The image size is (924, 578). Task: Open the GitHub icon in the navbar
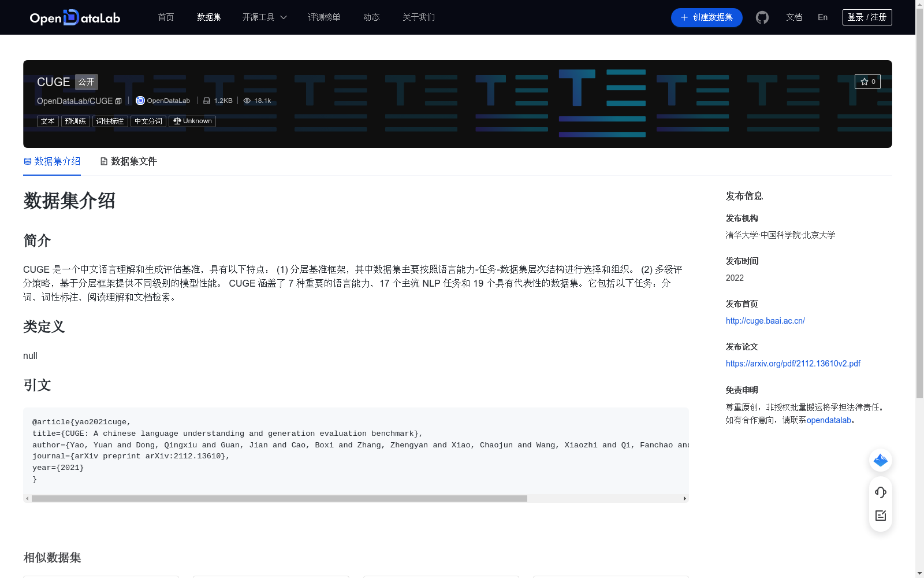[x=762, y=17]
